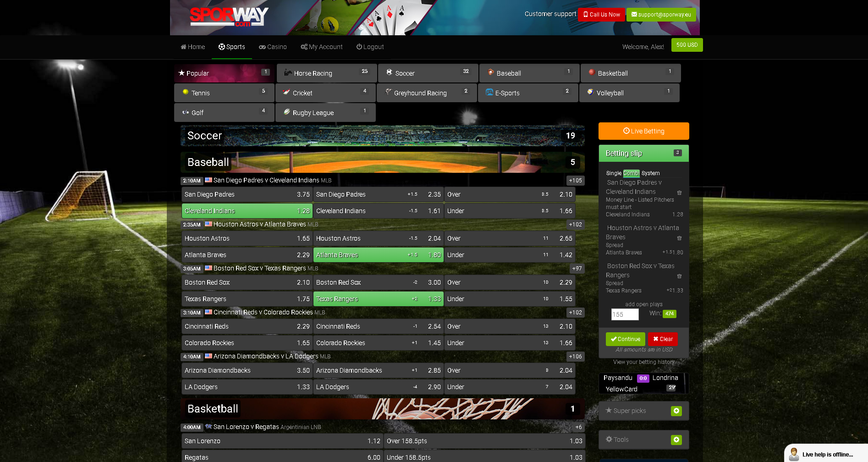Open My Account page
Viewport: 868px width, 462px height.
(x=321, y=47)
